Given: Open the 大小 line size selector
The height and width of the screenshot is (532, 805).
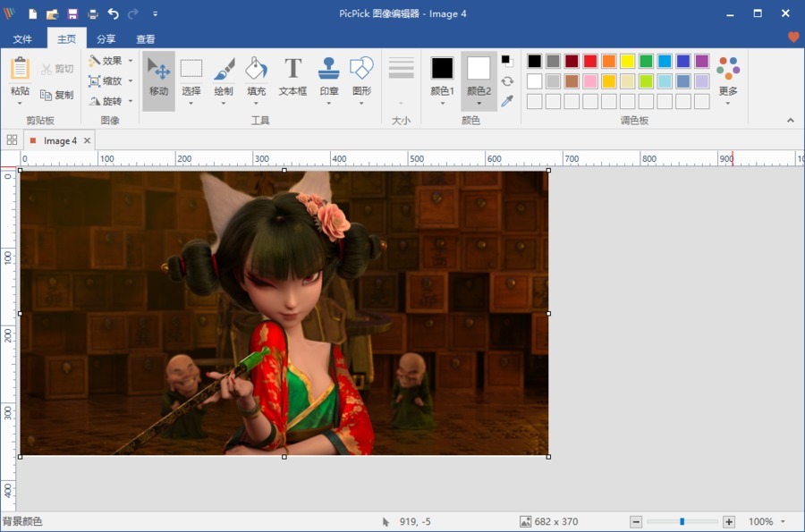Looking at the screenshot, I should tap(401, 81).
